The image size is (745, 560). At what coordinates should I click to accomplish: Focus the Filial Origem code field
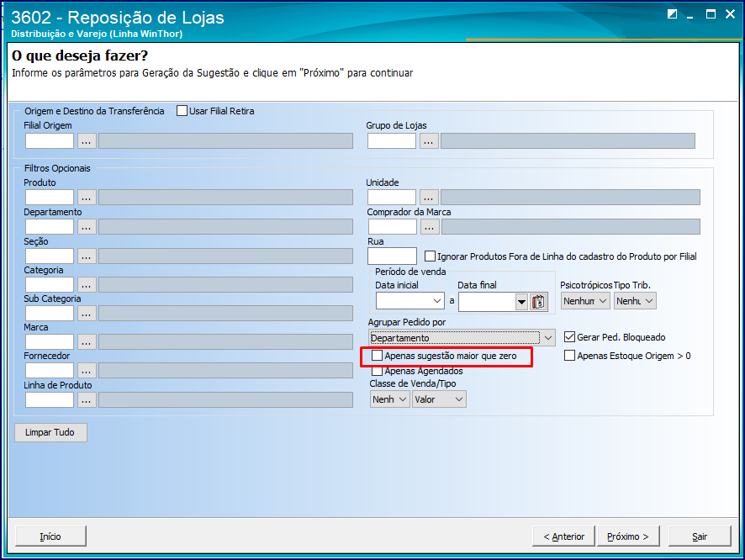(50, 141)
